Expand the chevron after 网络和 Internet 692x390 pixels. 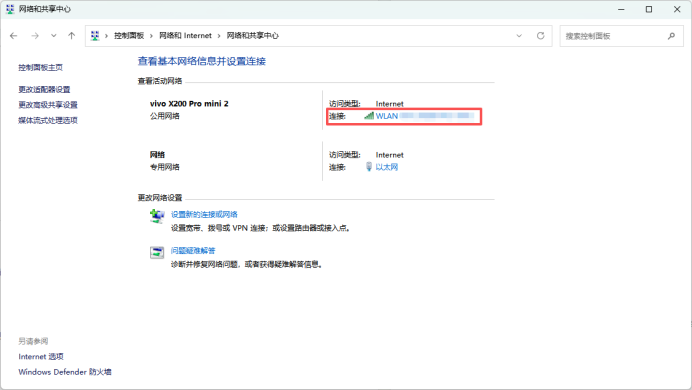(x=219, y=36)
